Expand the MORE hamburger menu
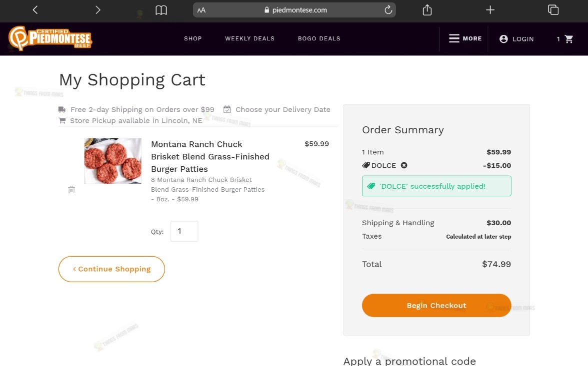Image resolution: width=588 pixels, height=366 pixels. 465,38
